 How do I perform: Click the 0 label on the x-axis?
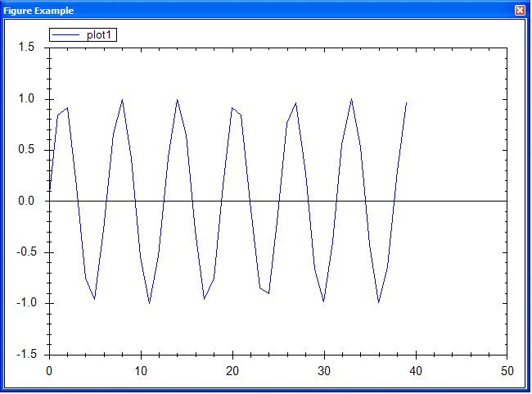[x=49, y=371]
